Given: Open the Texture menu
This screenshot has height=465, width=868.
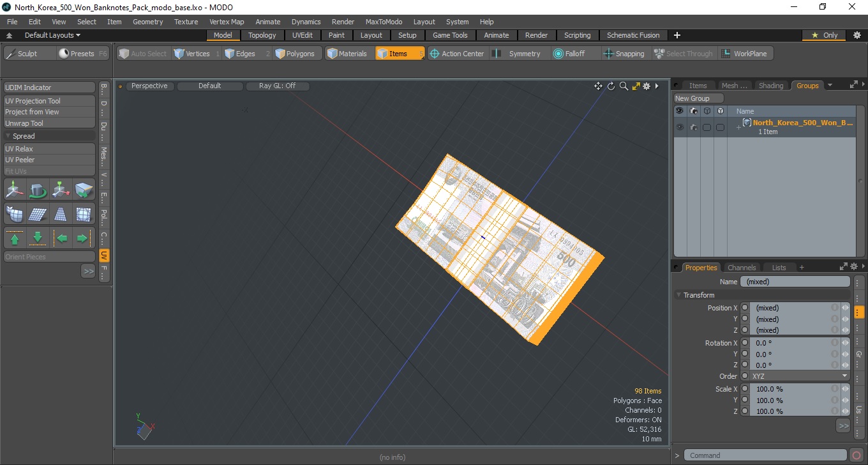Looking at the screenshot, I should [x=186, y=22].
